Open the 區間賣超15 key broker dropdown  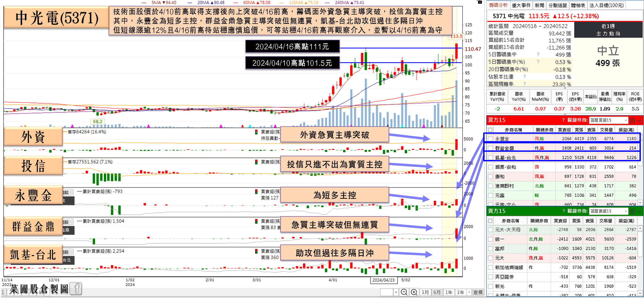pos(609,211)
